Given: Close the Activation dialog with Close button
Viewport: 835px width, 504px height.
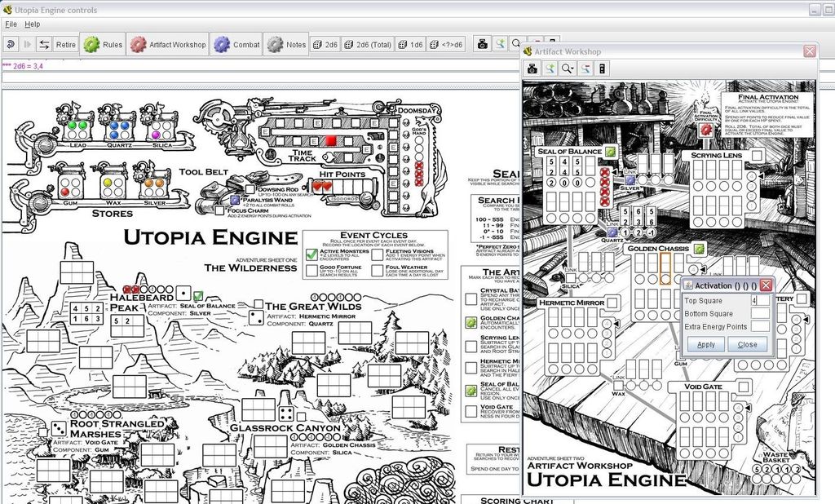Looking at the screenshot, I should click(747, 344).
